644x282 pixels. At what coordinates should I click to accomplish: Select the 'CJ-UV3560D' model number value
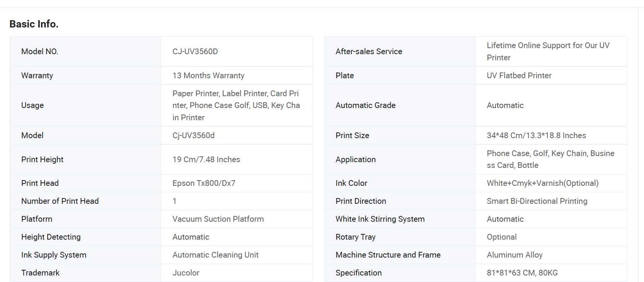195,52
